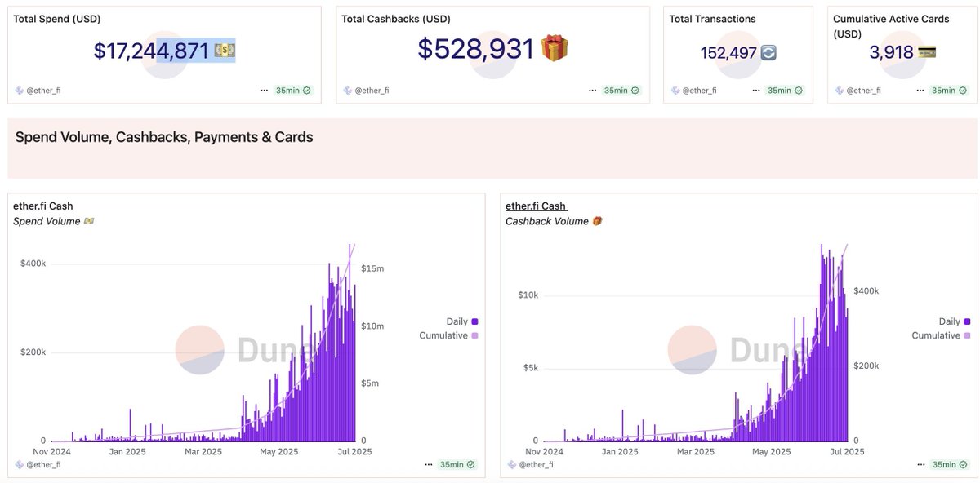Viewport: 980px width, 483px height.
Task: Toggle the Cumulative series in Spend Volume legend
Action: pyautogui.click(x=448, y=335)
